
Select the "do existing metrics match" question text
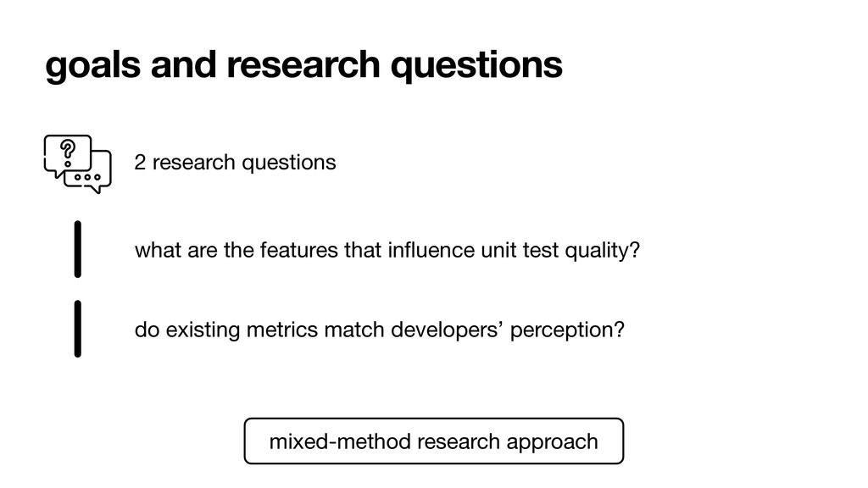[x=379, y=330]
